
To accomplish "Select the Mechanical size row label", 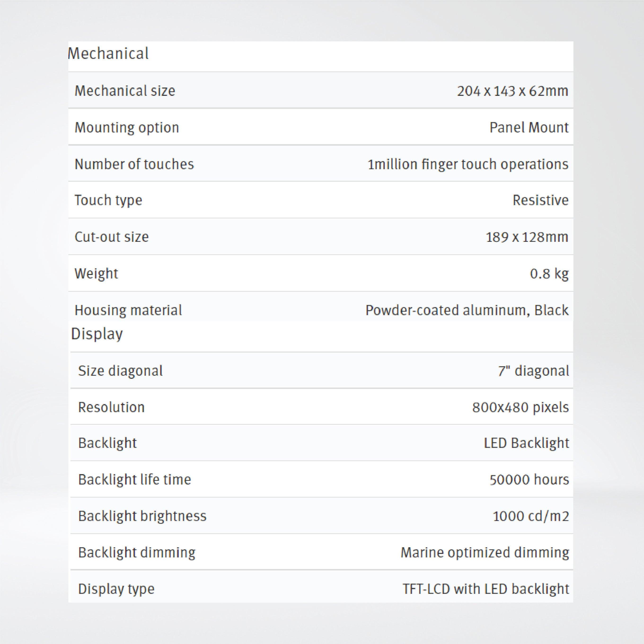I will coord(125,91).
